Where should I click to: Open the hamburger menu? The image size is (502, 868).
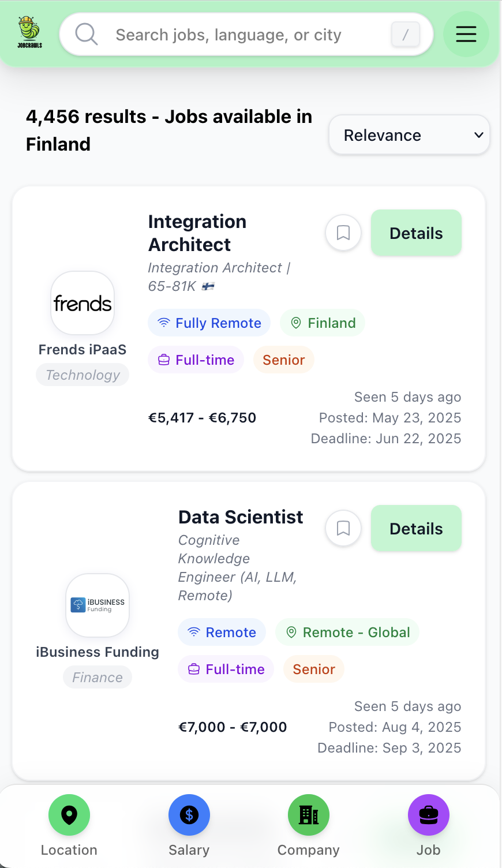(x=466, y=34)
